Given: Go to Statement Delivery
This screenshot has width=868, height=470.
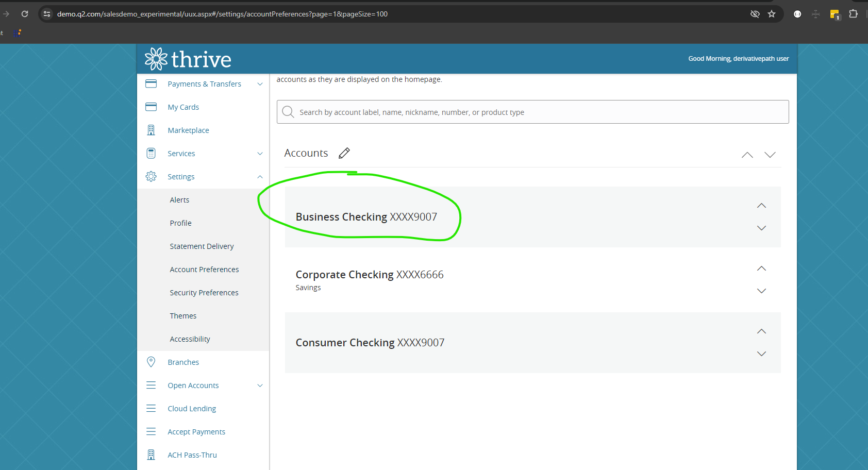Looking at the screenshot, I should (202, 246).
